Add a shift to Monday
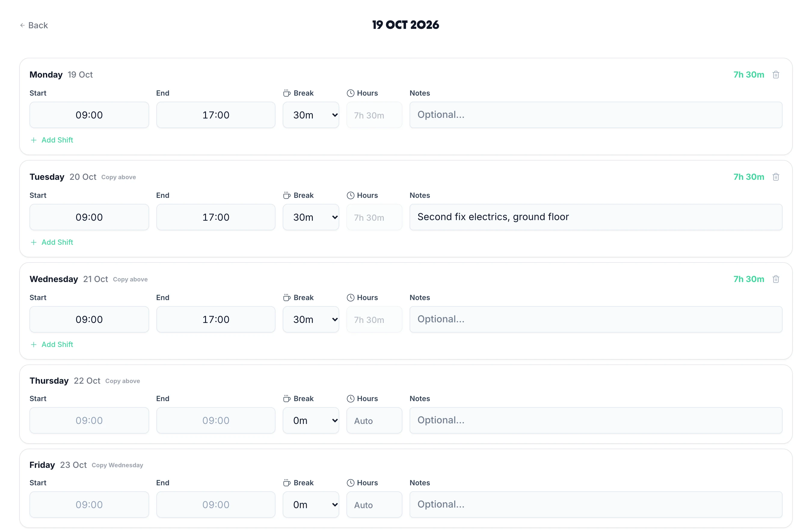Screen dimensions: 812x531 coord(52,140)
